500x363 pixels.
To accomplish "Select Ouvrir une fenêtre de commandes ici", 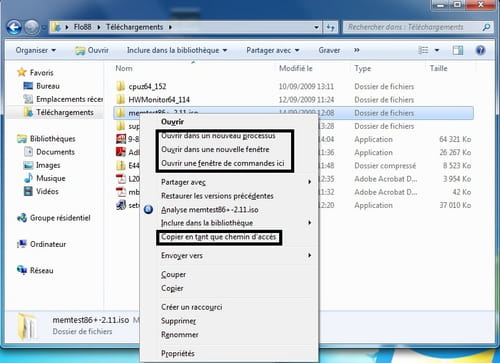I will tap(223, 163).
